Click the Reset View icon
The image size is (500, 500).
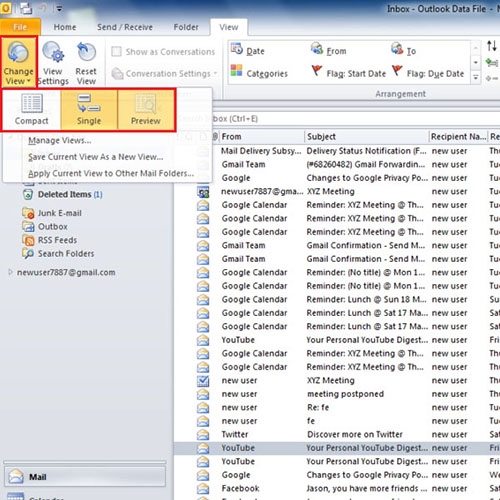pos(86,52)
